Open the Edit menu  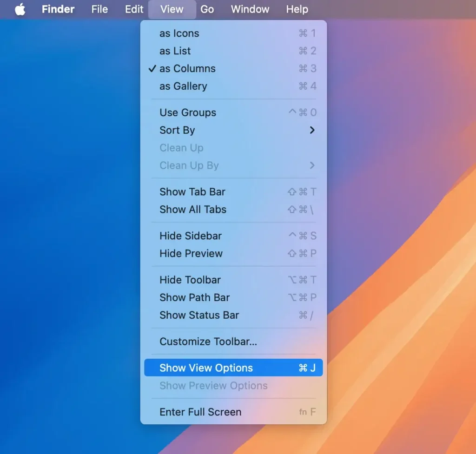(x=134, y=9)
